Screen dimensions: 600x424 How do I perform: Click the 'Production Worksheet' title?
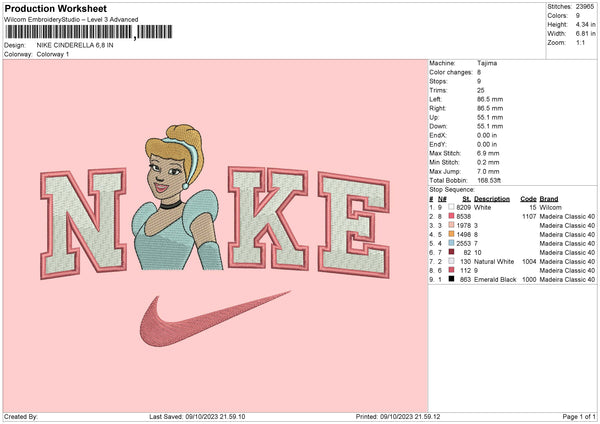pos(55,8)
